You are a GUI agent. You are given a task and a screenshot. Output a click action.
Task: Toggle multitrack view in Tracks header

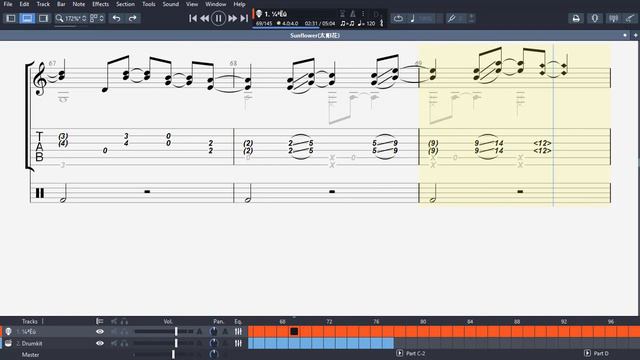pyautogui.click(x=100, y=321)
